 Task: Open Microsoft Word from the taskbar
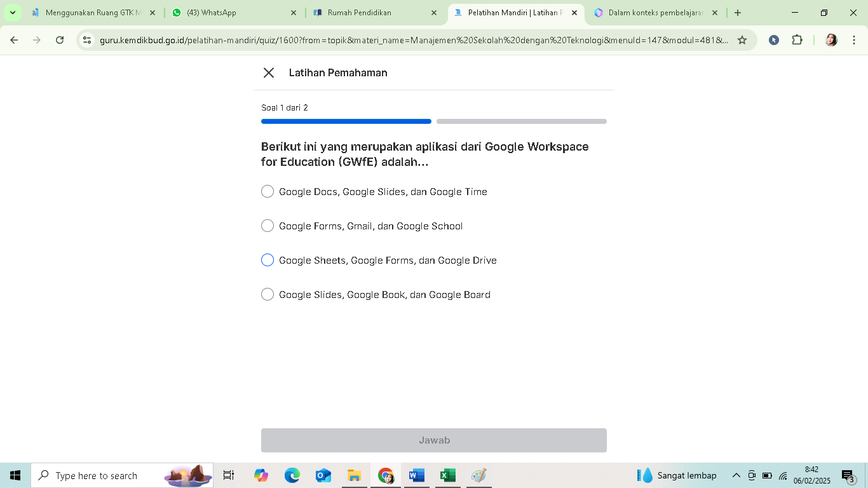point(416,475)
